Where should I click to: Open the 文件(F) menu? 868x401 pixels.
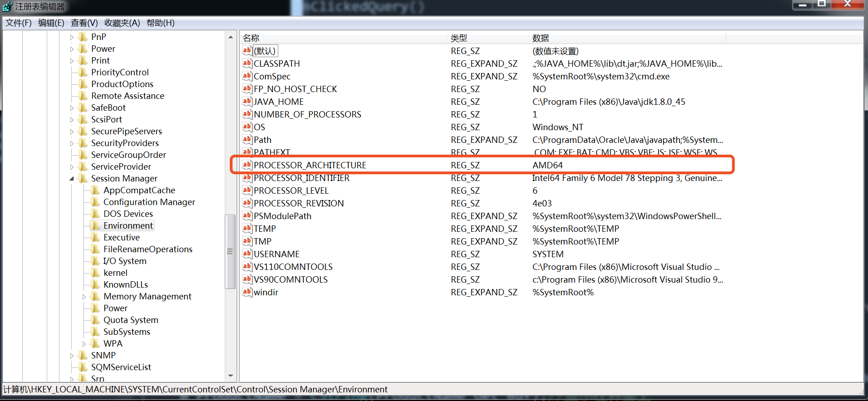point(18,23)
